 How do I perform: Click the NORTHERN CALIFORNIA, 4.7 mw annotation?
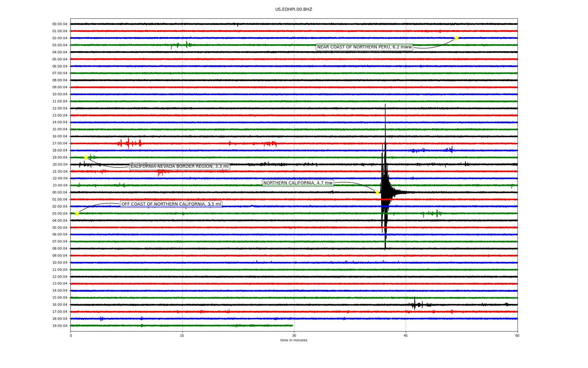point(298,183)
